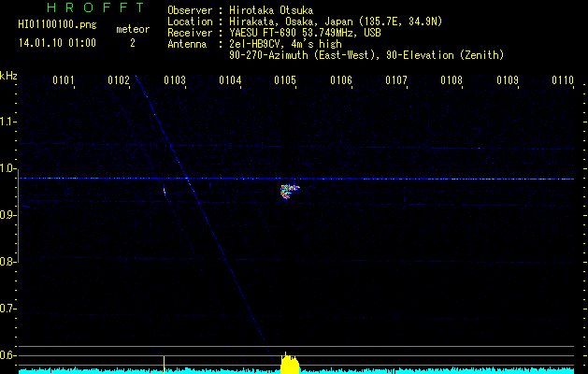Click the timestamp 14.01.10 01:00
Image resolution: width=588 pixels, height=374 pixels.
57,43
